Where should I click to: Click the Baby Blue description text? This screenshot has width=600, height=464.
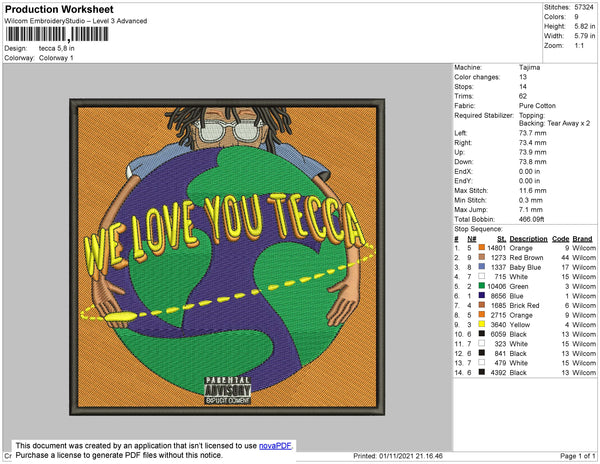[x=525, y=267]
